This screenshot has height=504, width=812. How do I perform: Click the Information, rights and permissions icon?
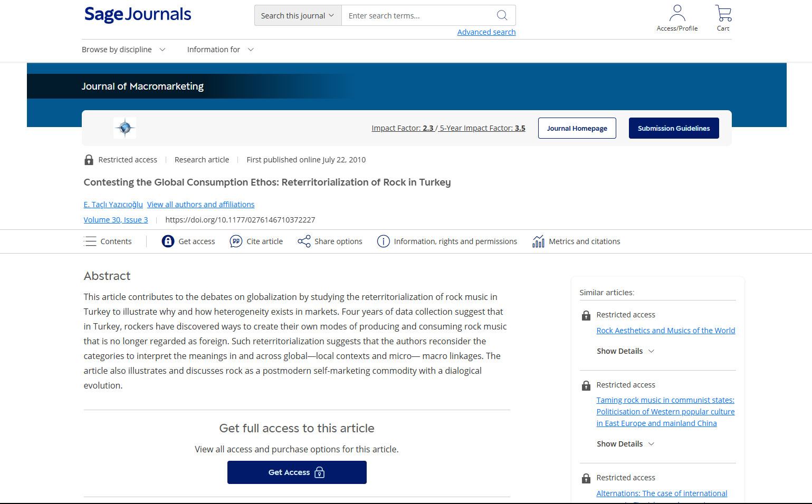pyautogui.click(x=384, y=241)
